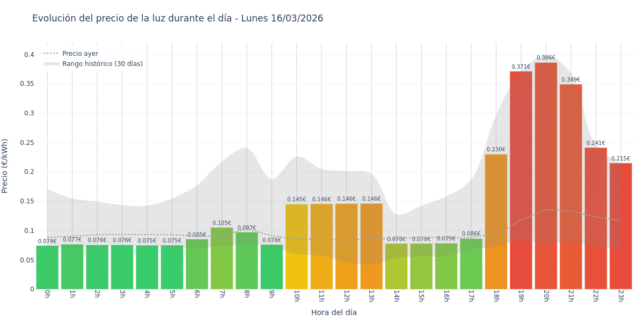Click the green 0h bar at 0.074€
The width and height of the screenshot is (644, 322).
(x=47, y=267)
